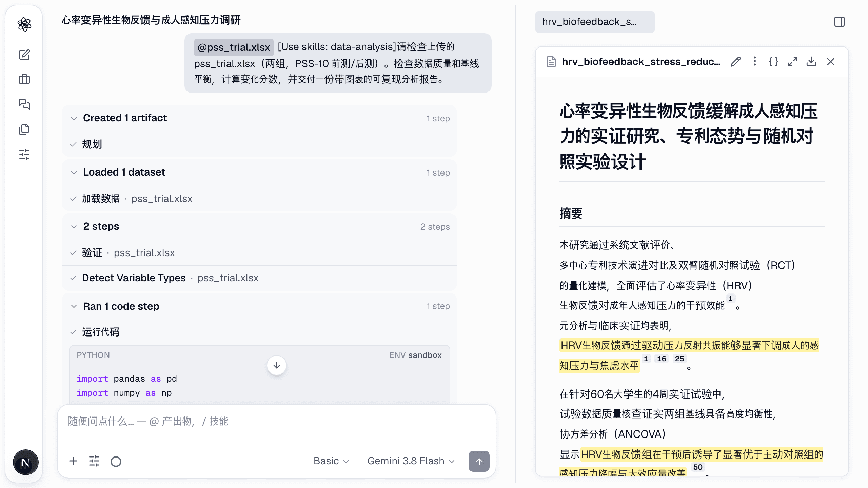
Task: Open the Gemini 3.8 Flash model dropdown
Action: pyautogui.click(x=411, y=461)
